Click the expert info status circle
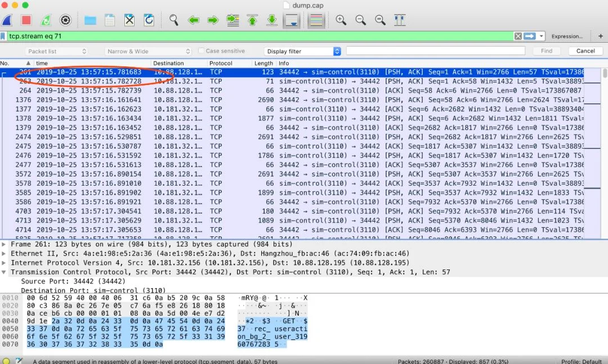608x364 pixels. point(6,361)
